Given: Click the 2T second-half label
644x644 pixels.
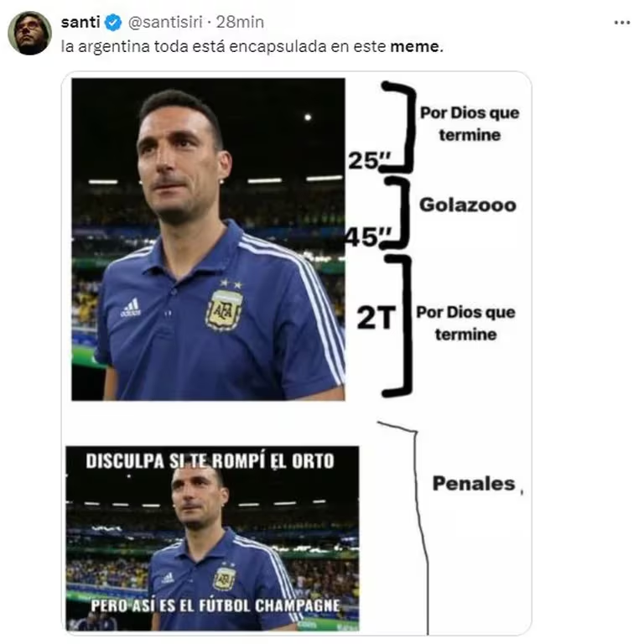Looking at the screenshot, I should pyautogui.click(x=377, y=318).
